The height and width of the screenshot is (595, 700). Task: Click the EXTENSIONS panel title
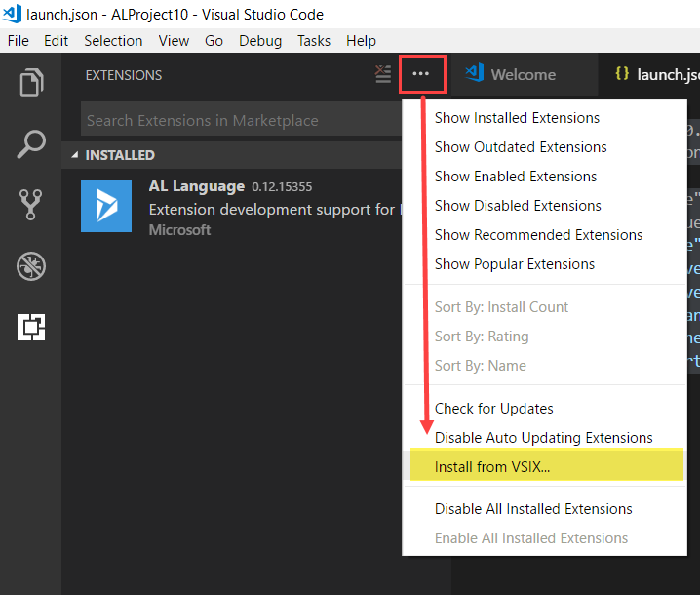pyautogui.click(x=124, y=75)
